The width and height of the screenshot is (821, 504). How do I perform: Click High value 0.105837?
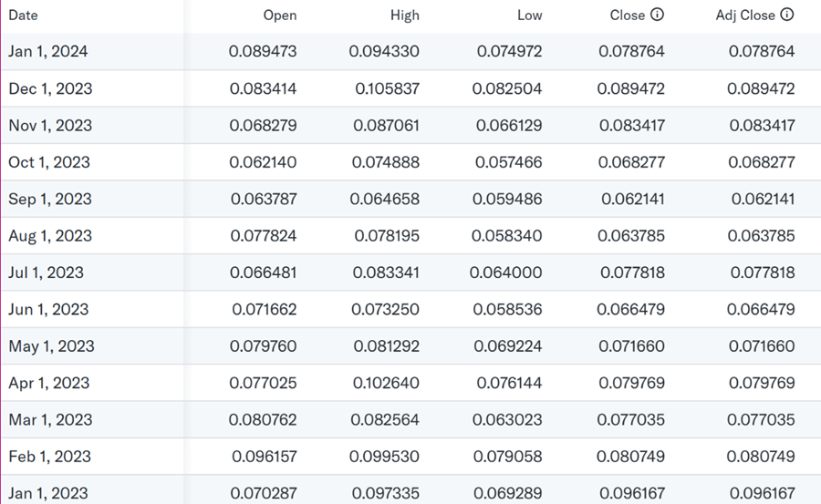388,88
